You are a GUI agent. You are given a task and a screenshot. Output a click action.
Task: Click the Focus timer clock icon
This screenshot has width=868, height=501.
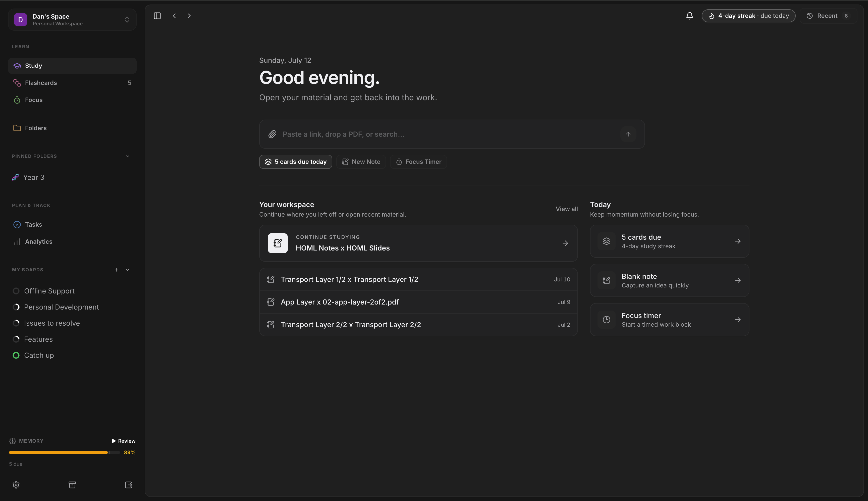607,320
